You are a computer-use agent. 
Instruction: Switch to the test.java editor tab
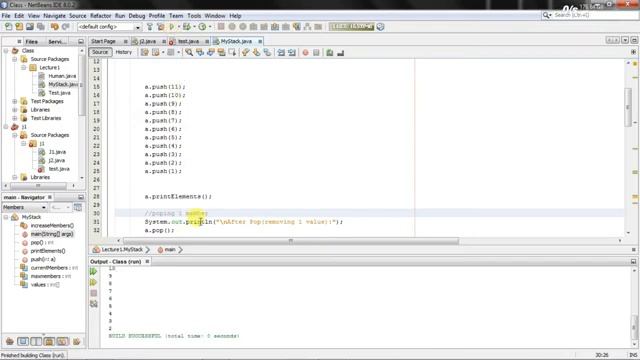pyautogui.click(x=188, y=41)
